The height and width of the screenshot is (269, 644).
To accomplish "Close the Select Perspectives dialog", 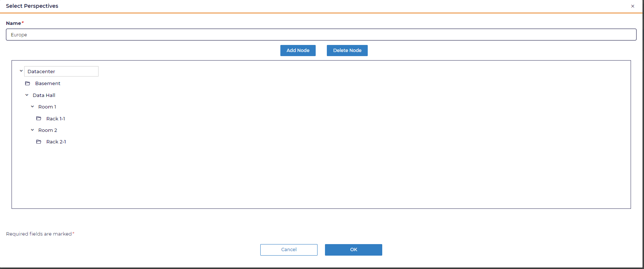I will (x=632, y=6).
